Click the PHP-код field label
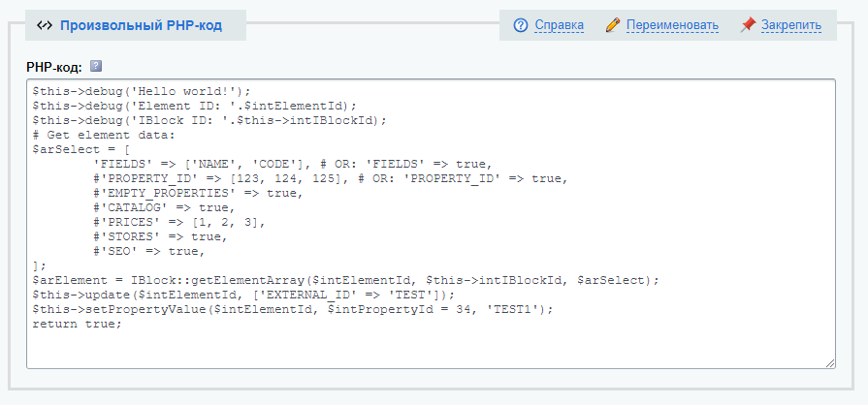Screen dimensions: 868x405 54,68
